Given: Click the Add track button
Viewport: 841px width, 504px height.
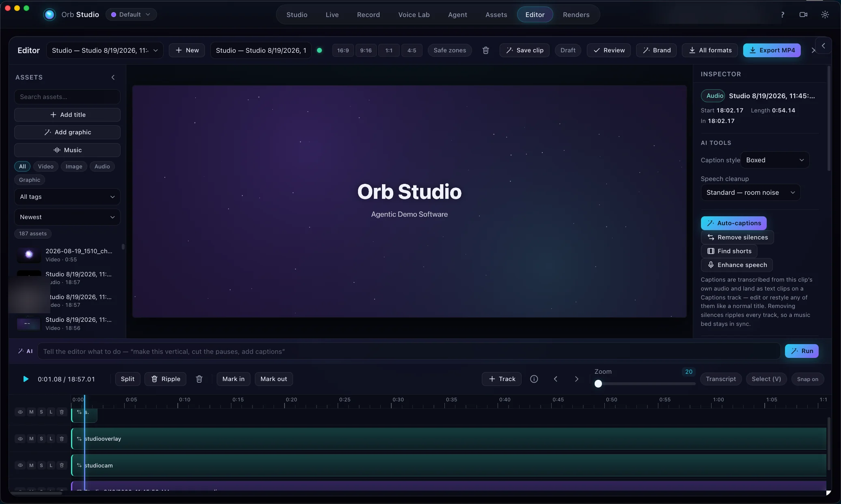Looking at the screenshot, I should (502, 379).
